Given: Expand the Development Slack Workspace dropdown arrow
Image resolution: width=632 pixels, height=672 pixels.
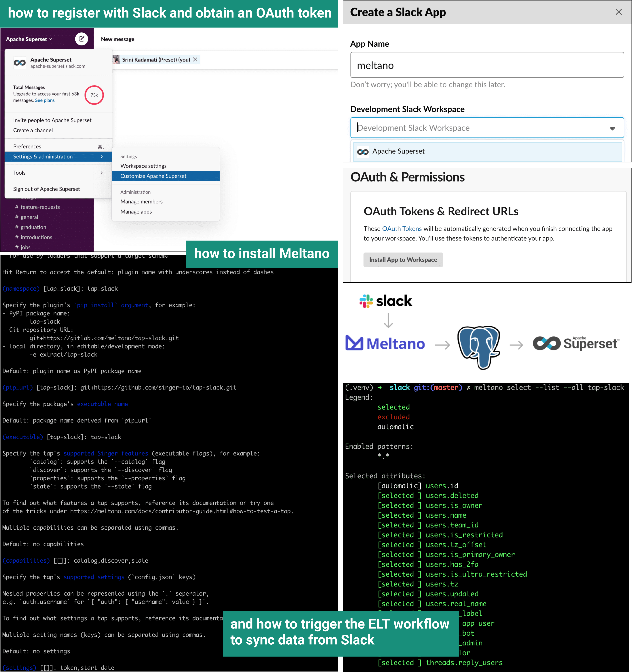Looking at the screenshot, I should click(612, 128).
